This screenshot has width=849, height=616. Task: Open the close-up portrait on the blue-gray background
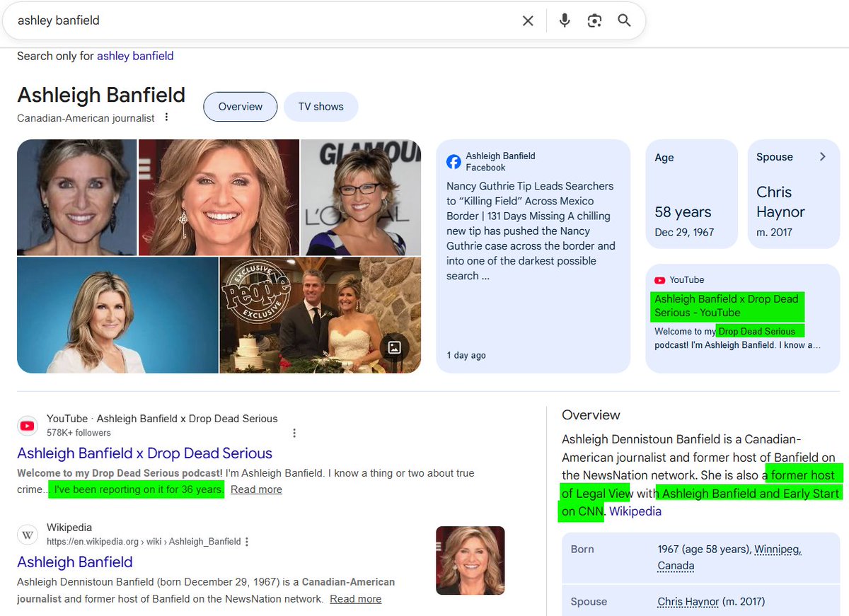(x=76, y=197)
